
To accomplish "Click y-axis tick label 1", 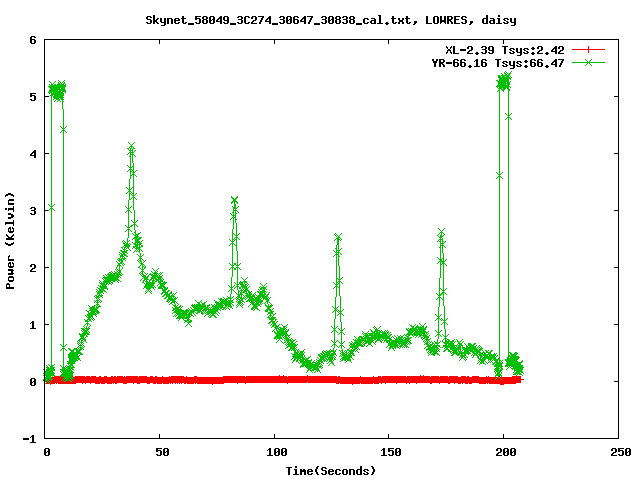I will coord(33,325).
